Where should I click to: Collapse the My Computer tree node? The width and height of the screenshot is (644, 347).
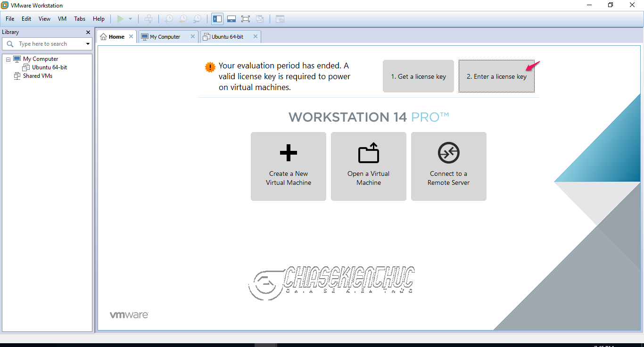8,59
